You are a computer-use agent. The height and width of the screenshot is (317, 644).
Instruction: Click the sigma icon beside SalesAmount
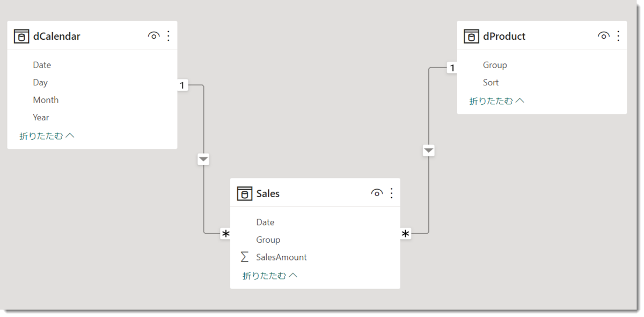245,257
